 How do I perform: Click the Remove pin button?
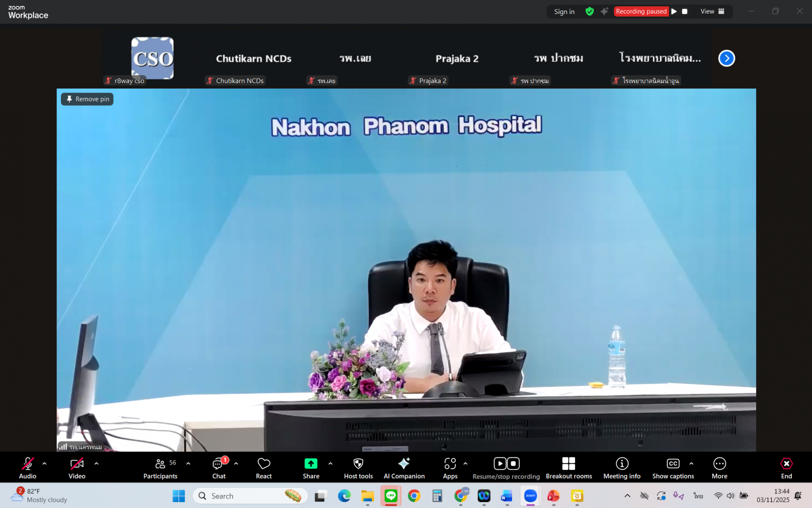88,99
